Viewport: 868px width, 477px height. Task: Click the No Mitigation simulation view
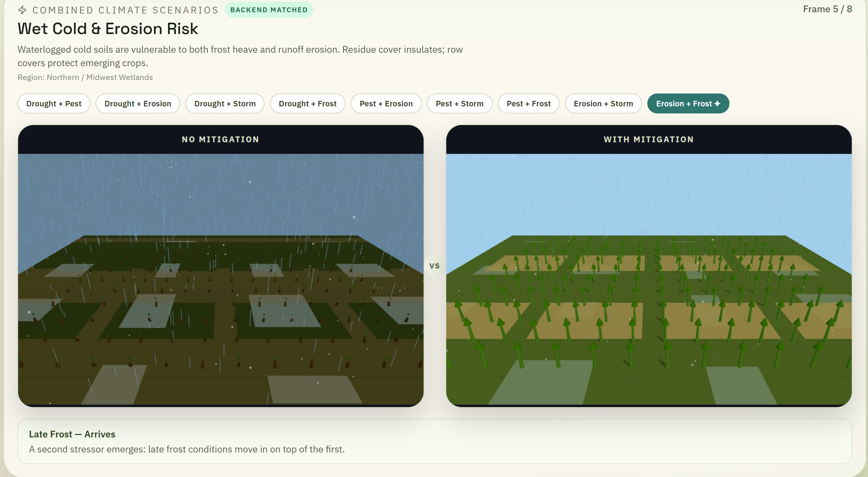point(221,280)
